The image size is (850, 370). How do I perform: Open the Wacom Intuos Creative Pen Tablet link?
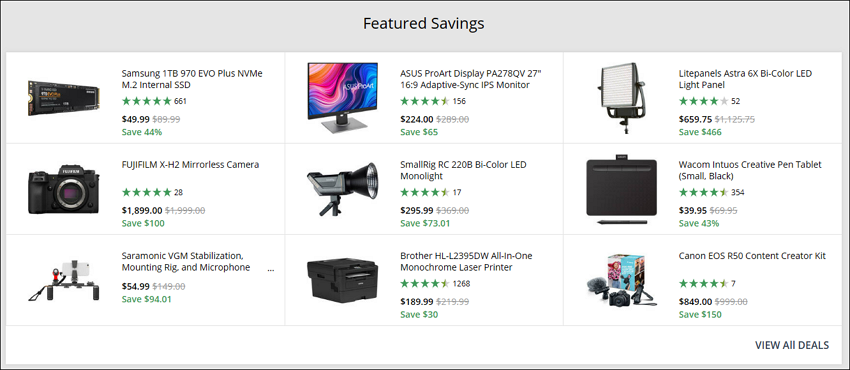click(x=750, y=170)
